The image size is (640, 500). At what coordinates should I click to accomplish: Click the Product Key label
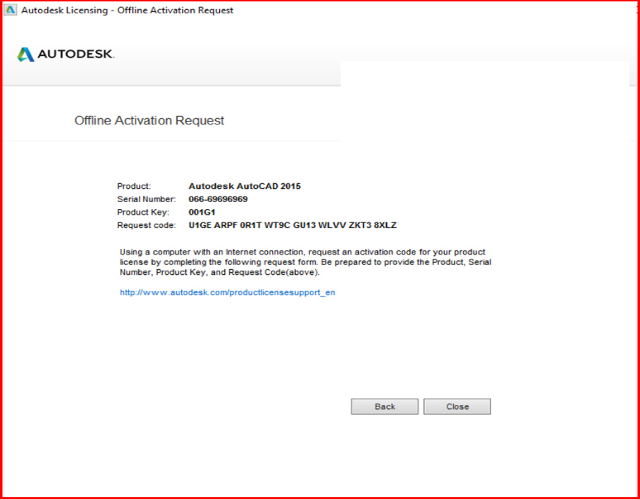(x=143, y=212)
